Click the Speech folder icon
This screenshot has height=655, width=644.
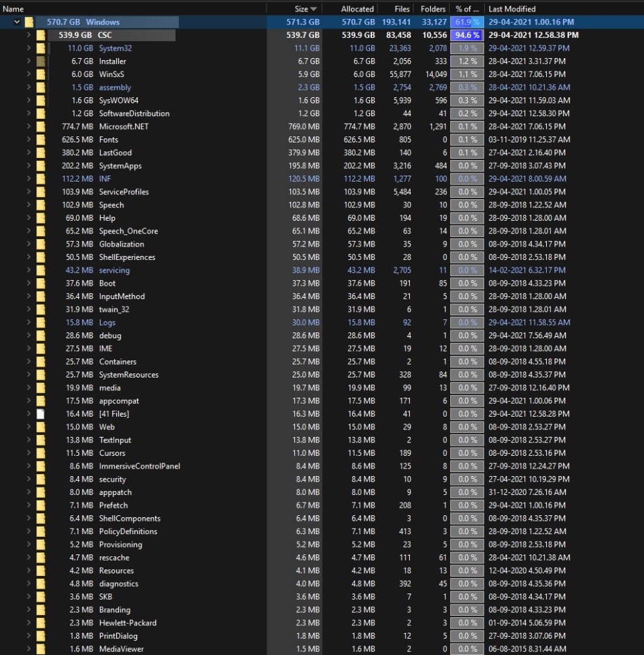point(41,205)
